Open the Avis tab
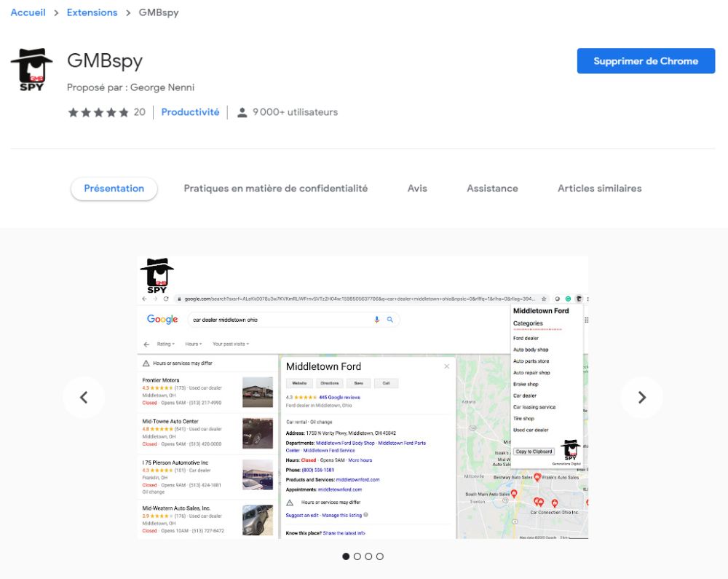728x579 pixels. [417, 189]
